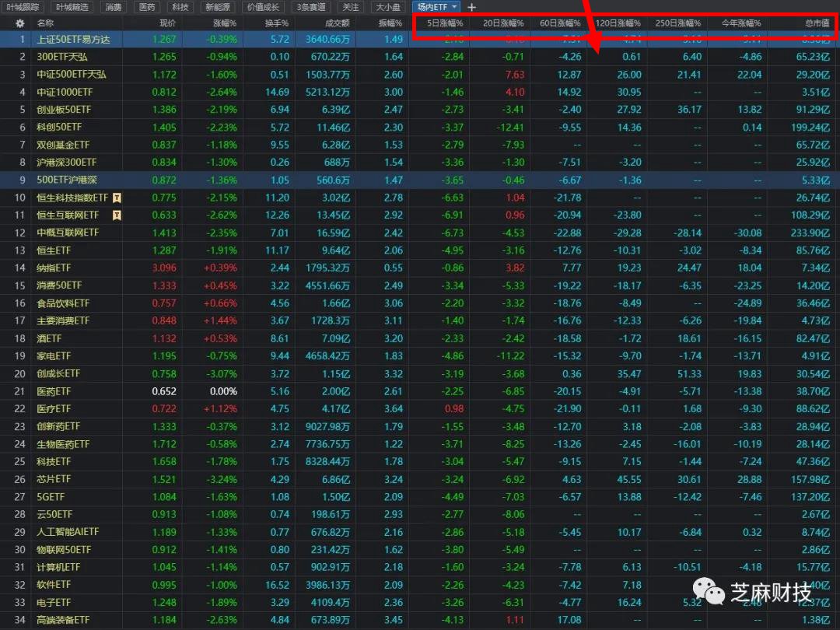The height and width of the screenshot is (630, 840).
Task: Select the 芯片ETF row name
Action: [x=54, y=479]
